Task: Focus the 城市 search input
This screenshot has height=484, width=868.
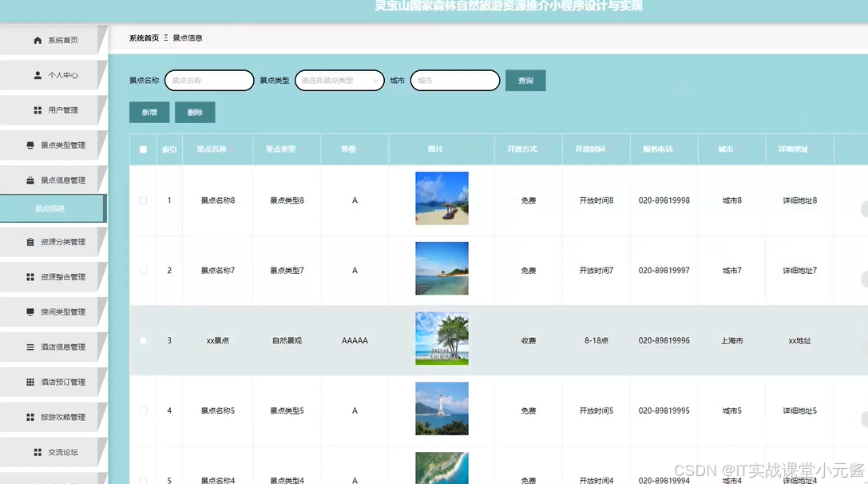Action: coord(455,81)
